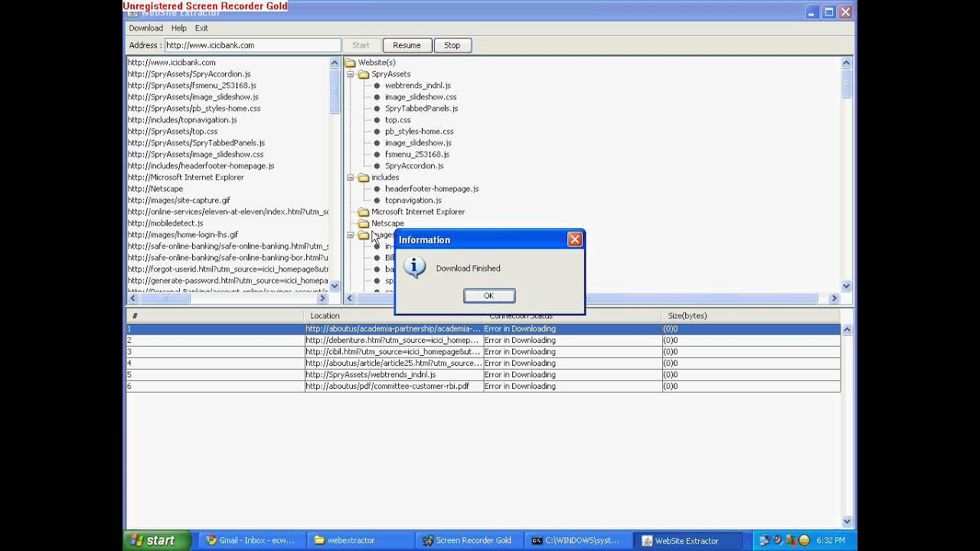Click the Size(bytes) column header
Screen dimensions: 980x551
pyautogui.click(x=751, y=315)
